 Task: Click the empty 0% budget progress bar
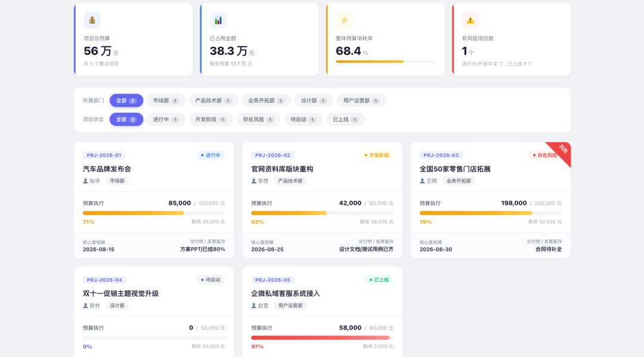click(154, 338)
